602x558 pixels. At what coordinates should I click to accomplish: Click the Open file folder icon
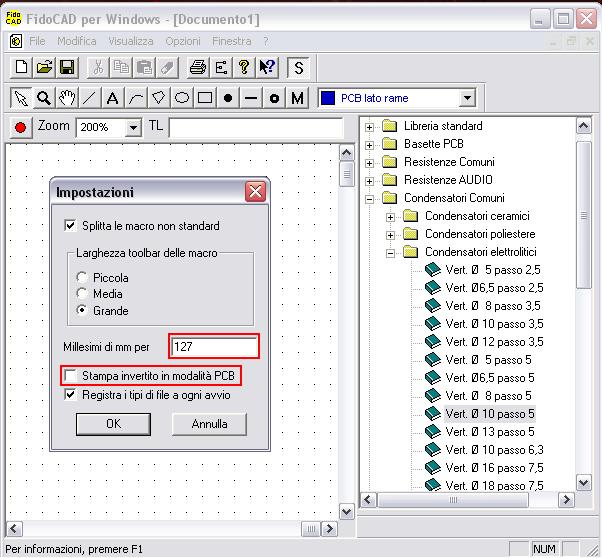point(44,67)
